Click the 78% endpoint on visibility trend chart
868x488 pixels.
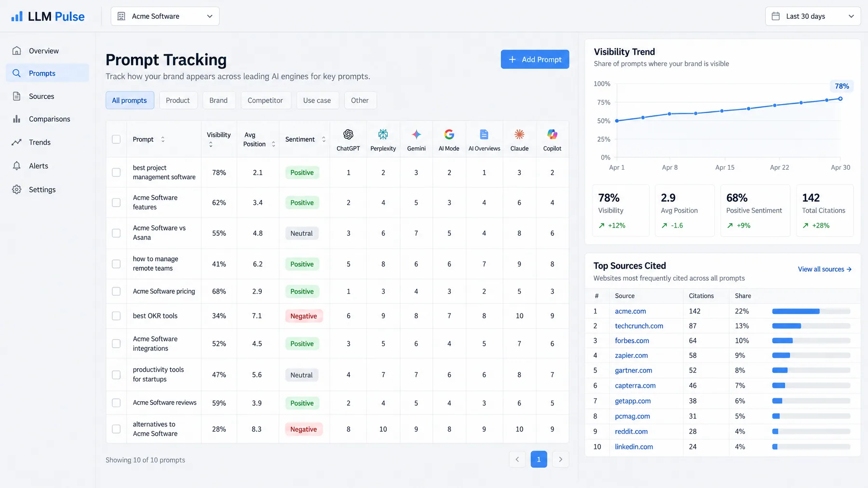pos(841,98)
